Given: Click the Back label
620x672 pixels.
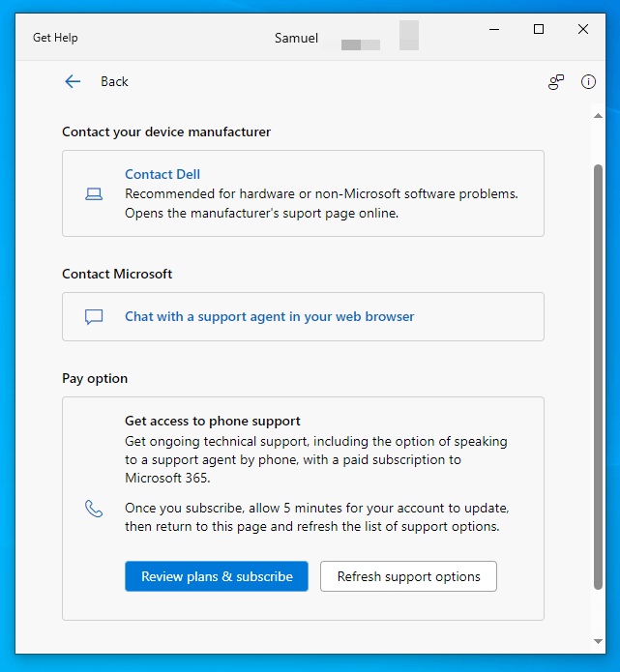Looking at the screenshot, I should (114, 81).
